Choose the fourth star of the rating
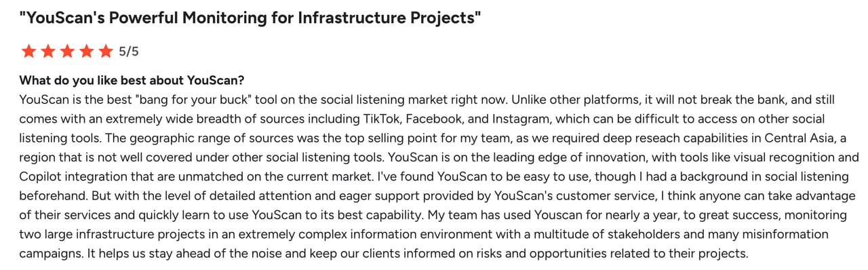The image size is (868, 270). pos(87,51)
